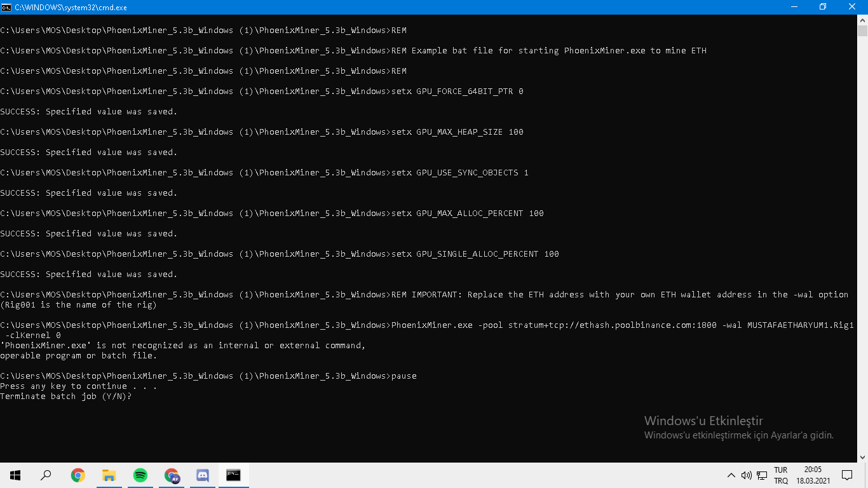Launch Google Chrome from taskbar
The width and height of the screenshot is (868, 488).
point(78,475)
